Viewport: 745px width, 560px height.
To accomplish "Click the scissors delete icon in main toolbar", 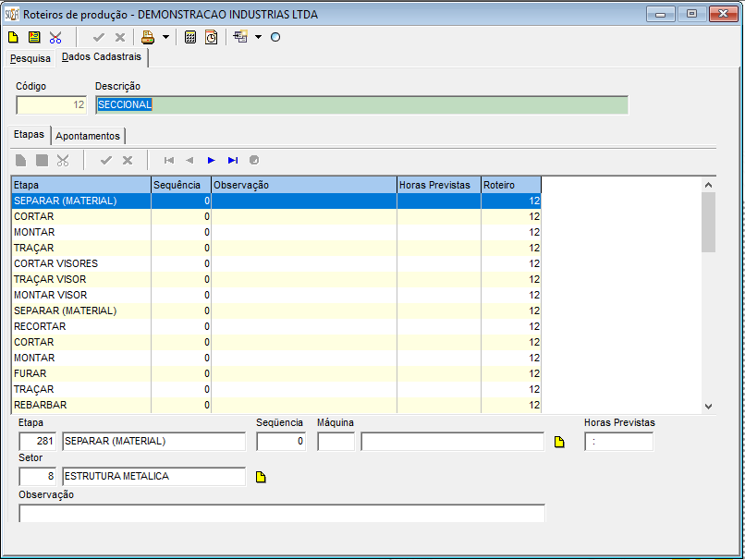I will pyautogui.click(x=55, y=37).
